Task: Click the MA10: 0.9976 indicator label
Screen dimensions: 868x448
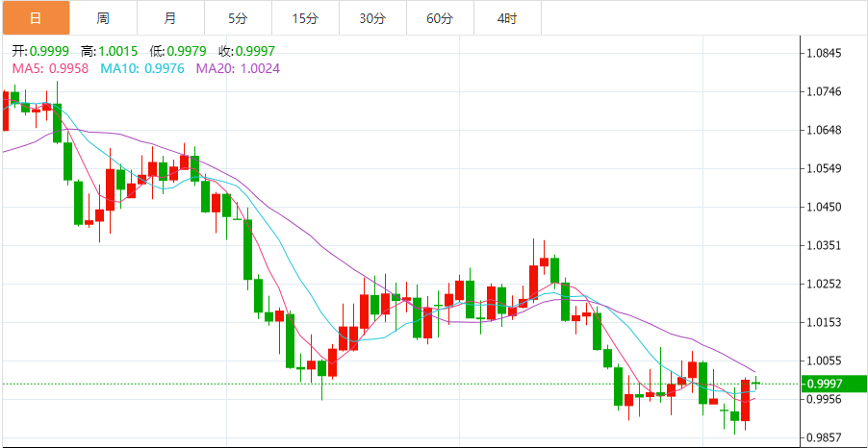Action: (x=142, y=68)
